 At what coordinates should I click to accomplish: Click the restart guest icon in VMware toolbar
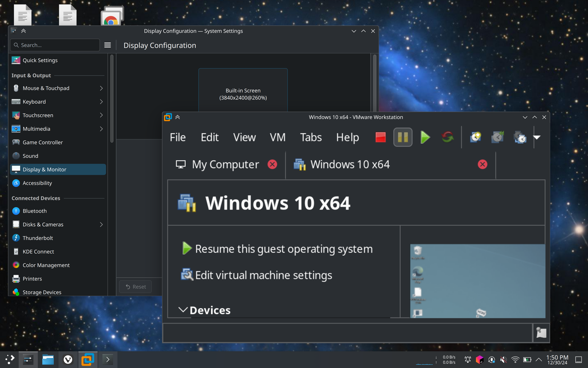coord(448,137)
